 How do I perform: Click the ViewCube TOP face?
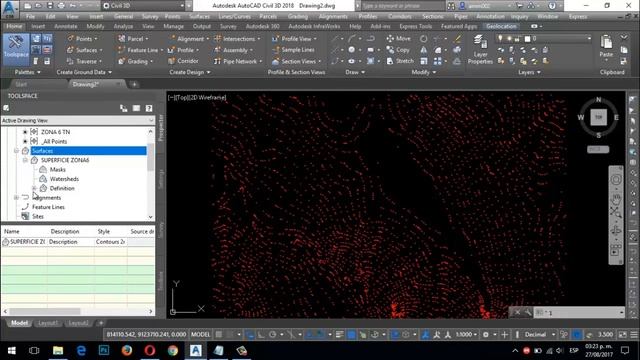(598, 117)
